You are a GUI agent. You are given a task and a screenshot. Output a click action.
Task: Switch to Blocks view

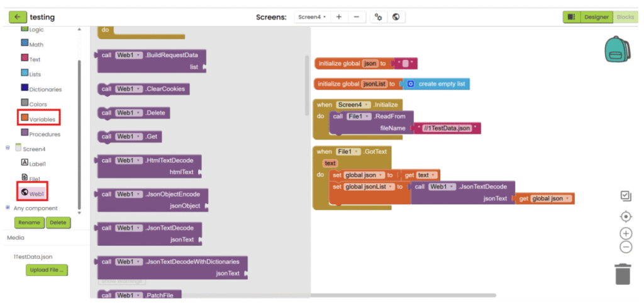click(625, 17)
